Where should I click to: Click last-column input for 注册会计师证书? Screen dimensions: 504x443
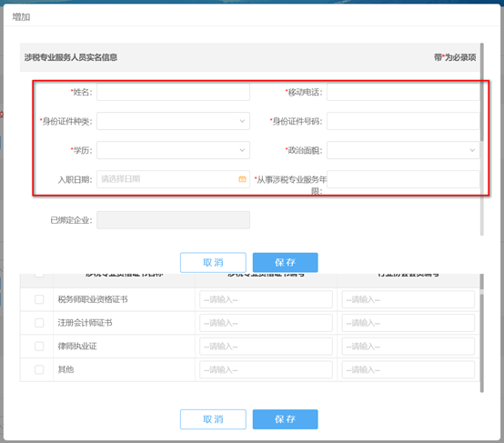point(408,323)
